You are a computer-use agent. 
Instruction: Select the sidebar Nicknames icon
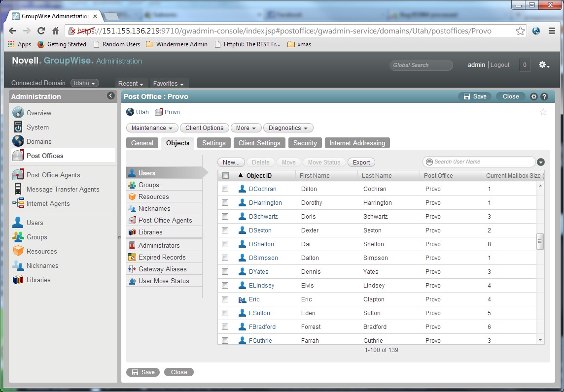[x=18, y=265]
